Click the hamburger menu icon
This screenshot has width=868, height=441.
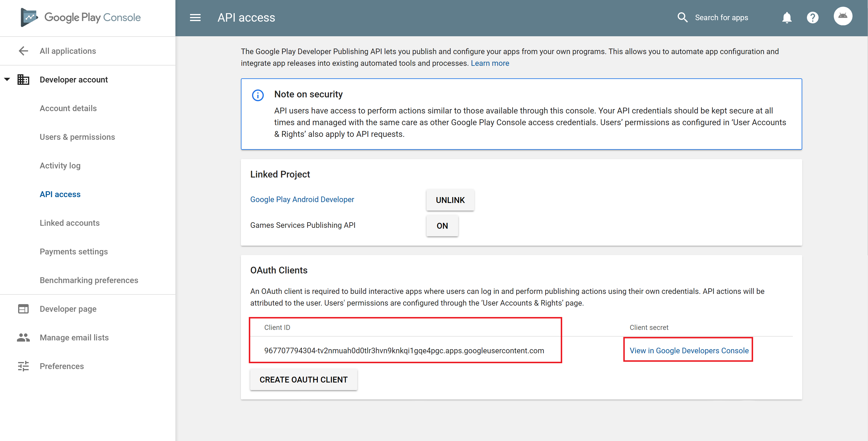pyautogui.click(x=196, y=17)
